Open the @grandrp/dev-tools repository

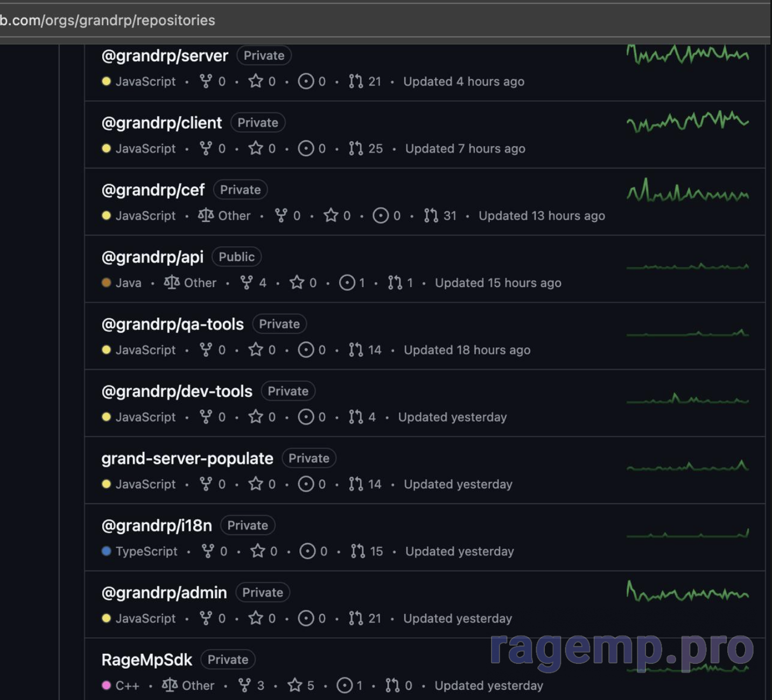coord(177,391)
